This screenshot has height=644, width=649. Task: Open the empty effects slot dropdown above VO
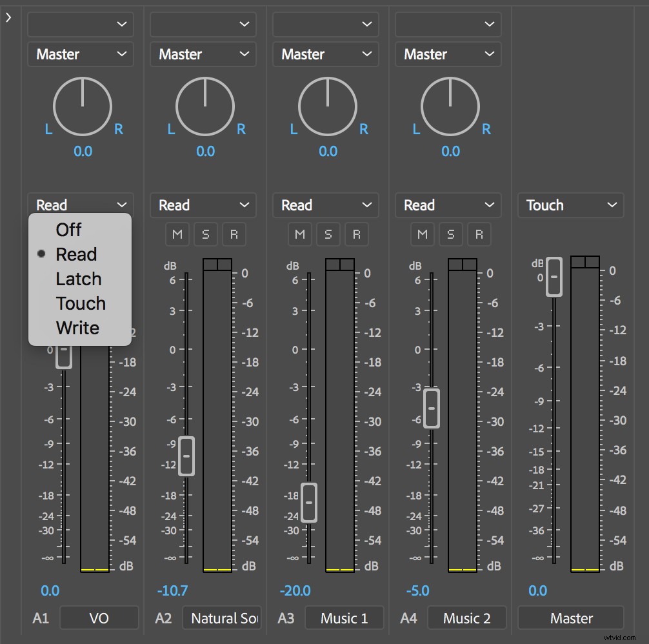tap(80, 24)
